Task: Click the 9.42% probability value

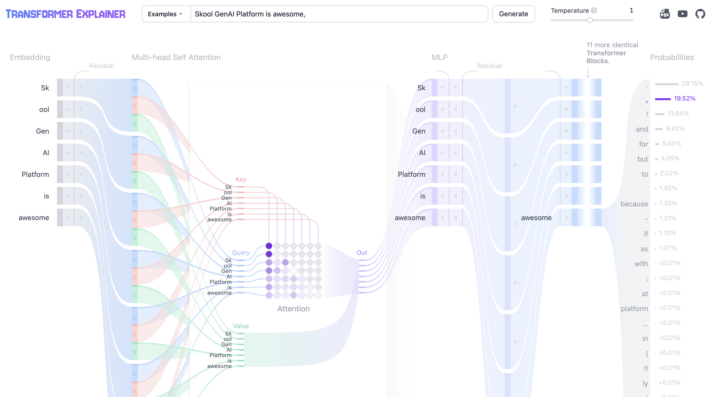Action: coord(675,129)
